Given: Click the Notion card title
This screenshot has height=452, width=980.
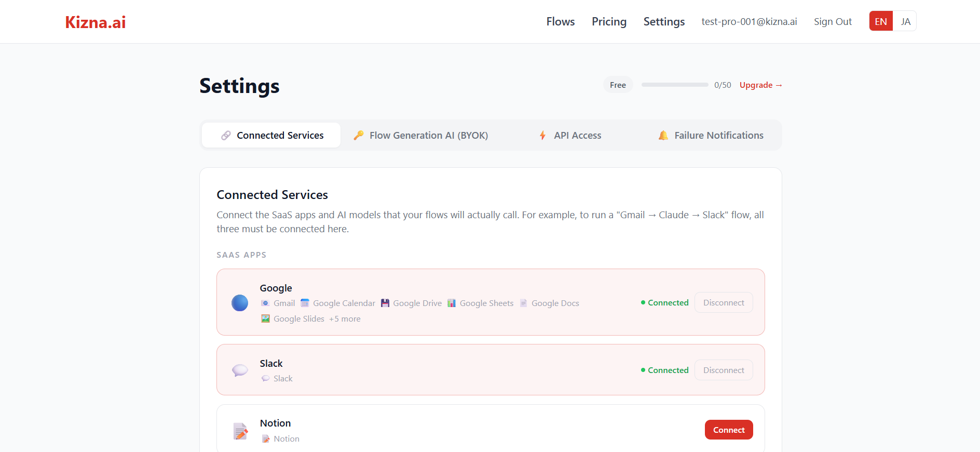Looking at the screenshot, I should pos(275,423).
